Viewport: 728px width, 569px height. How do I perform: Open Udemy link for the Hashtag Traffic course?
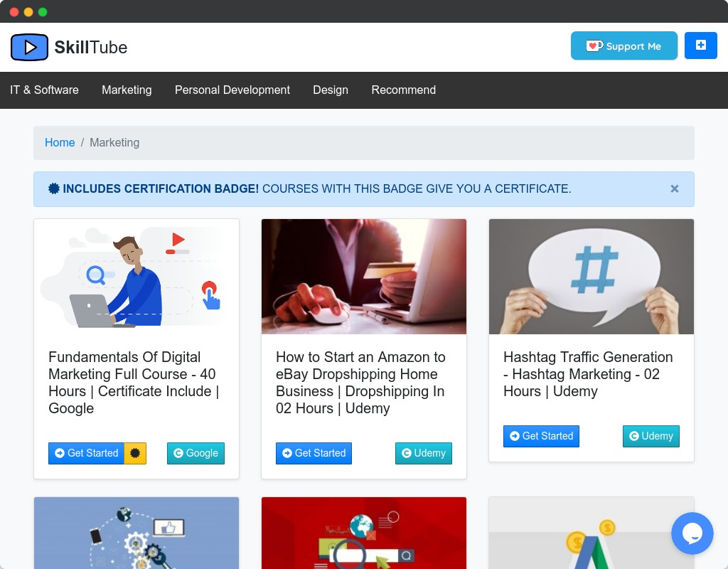(651, 436)
